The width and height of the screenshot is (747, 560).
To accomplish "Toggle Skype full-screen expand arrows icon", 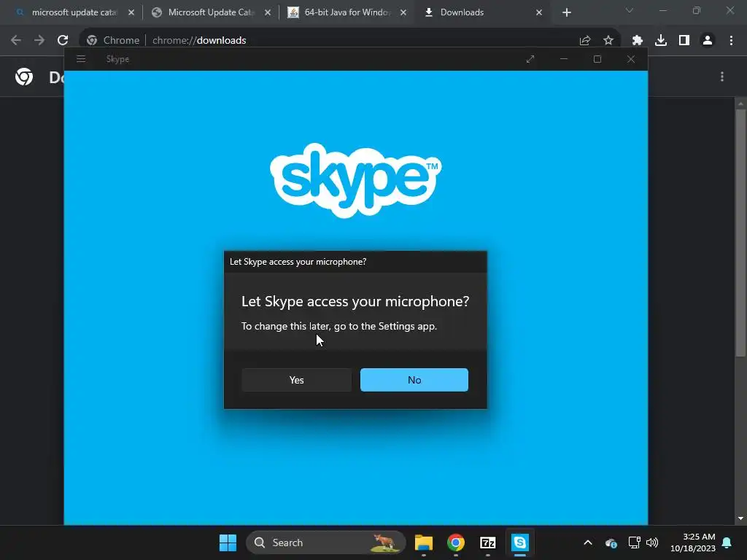I will coord(530,59).
